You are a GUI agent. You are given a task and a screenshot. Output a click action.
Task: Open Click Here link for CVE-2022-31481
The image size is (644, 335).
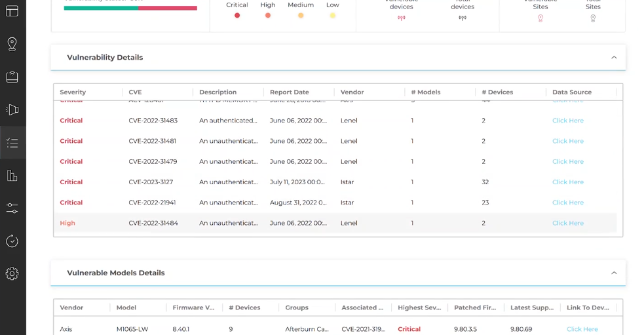567,141
